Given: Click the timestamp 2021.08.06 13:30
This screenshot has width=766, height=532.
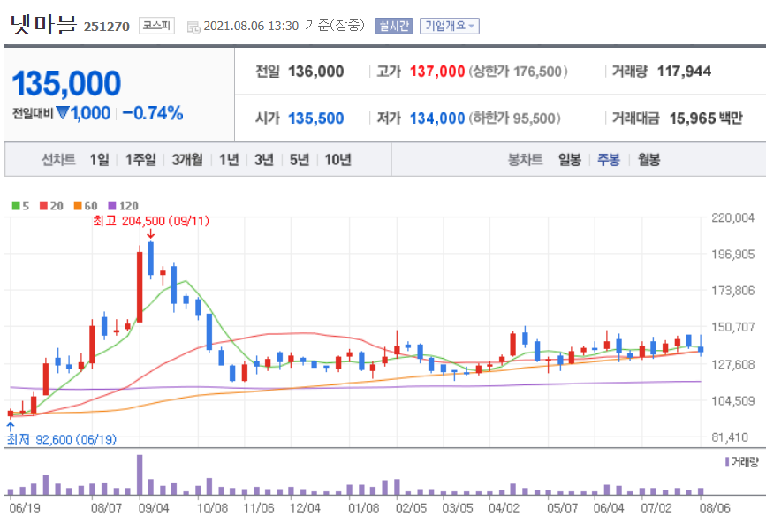Looking at the screenshot, I should [x=251, y=26].
